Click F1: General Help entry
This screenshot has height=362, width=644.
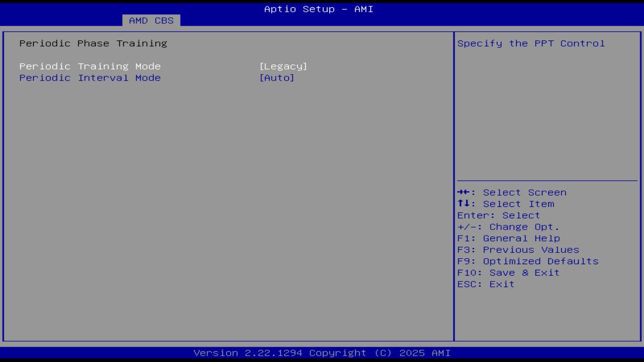(x=509, y=238)
